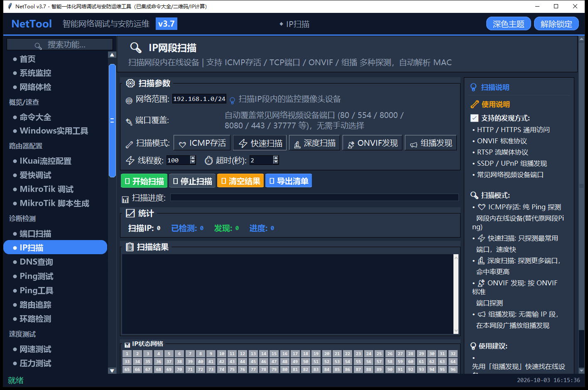Screen dimensions: 588x390
Task: Stop the scan with 停止扫描
Action: 192,181
